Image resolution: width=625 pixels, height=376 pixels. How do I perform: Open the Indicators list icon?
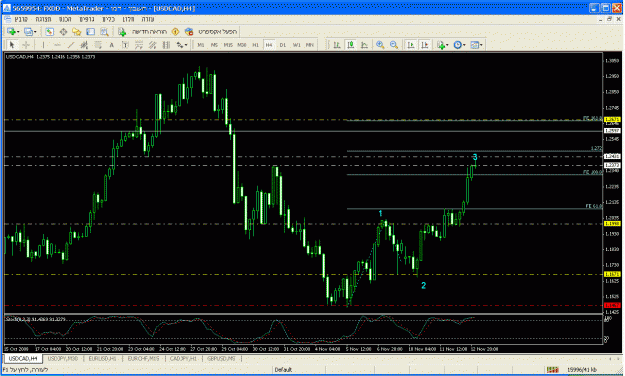(440, 45)
